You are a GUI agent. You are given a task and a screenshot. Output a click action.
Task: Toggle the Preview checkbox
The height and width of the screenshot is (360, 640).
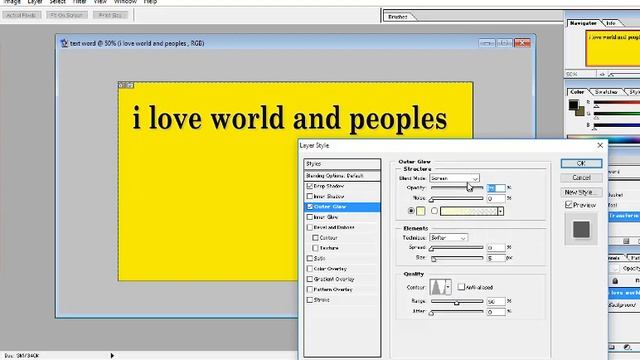[569, 204]
